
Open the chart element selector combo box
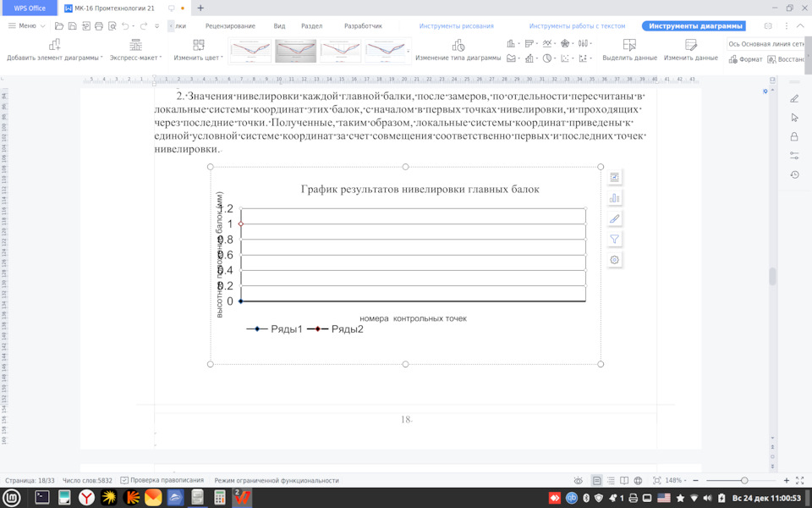766,44
